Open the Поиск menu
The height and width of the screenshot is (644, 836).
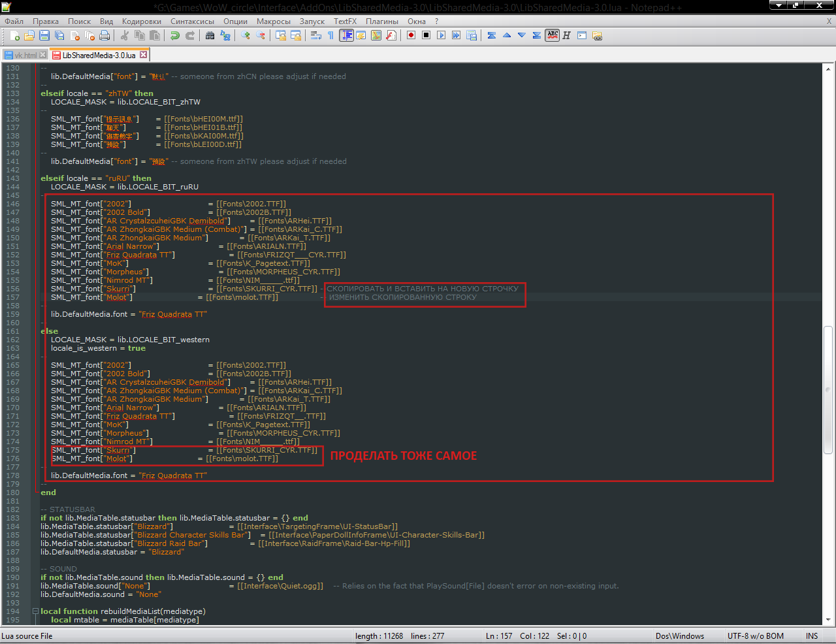tap(79, 21)
